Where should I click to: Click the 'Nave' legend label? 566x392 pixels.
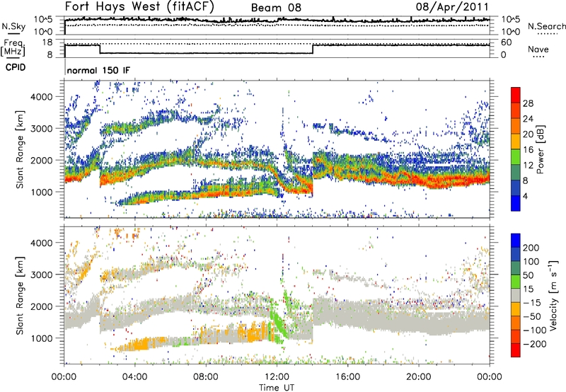pos(538,50)
